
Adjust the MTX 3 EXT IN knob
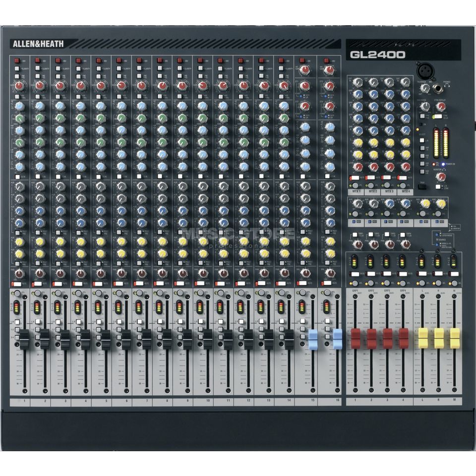390,82
